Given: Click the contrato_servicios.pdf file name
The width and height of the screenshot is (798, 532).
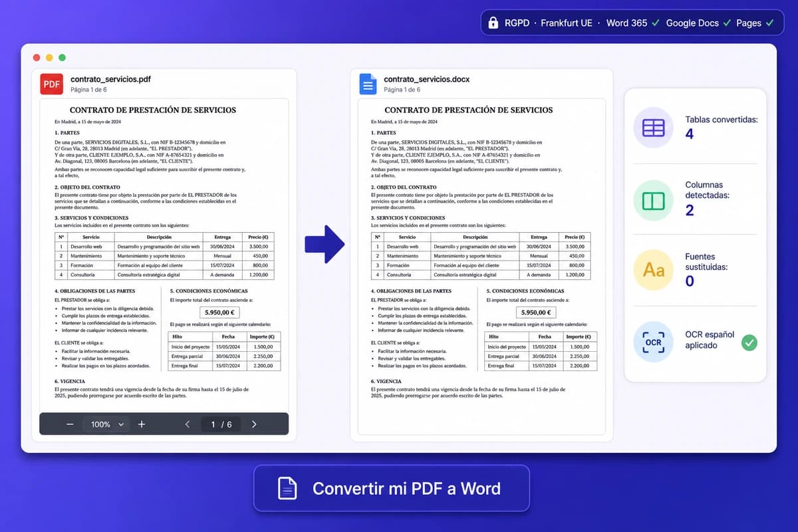Looking at the screenshot, I should tap(110, 79).
